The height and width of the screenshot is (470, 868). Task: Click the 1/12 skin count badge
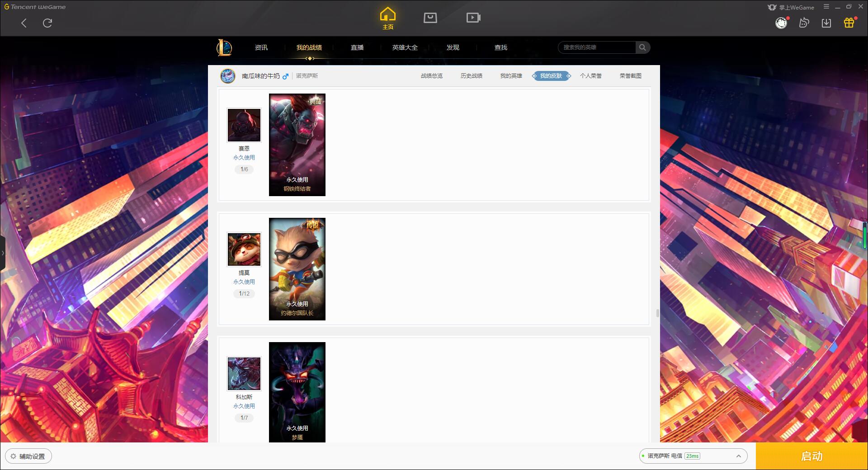click(x=244, y=294)
